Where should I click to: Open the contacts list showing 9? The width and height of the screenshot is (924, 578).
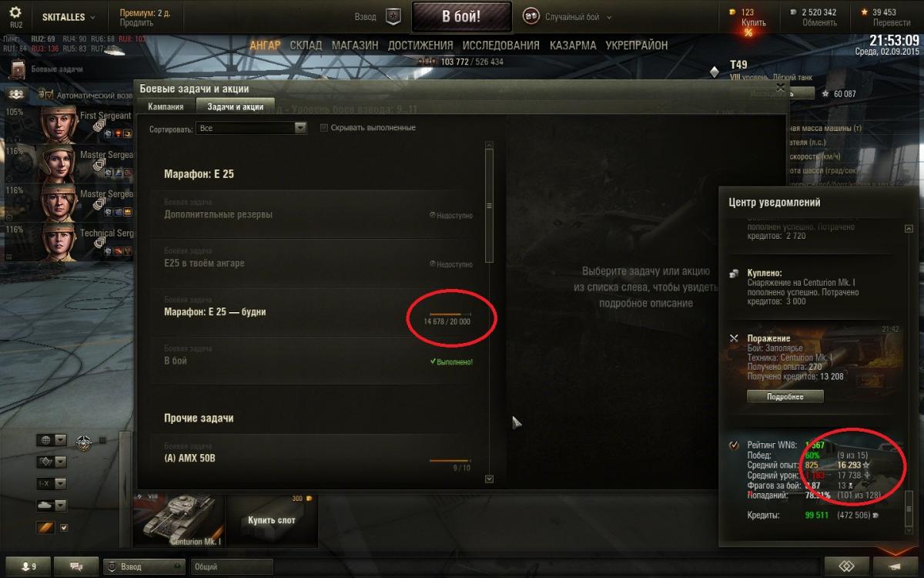[x=28, y=566]
